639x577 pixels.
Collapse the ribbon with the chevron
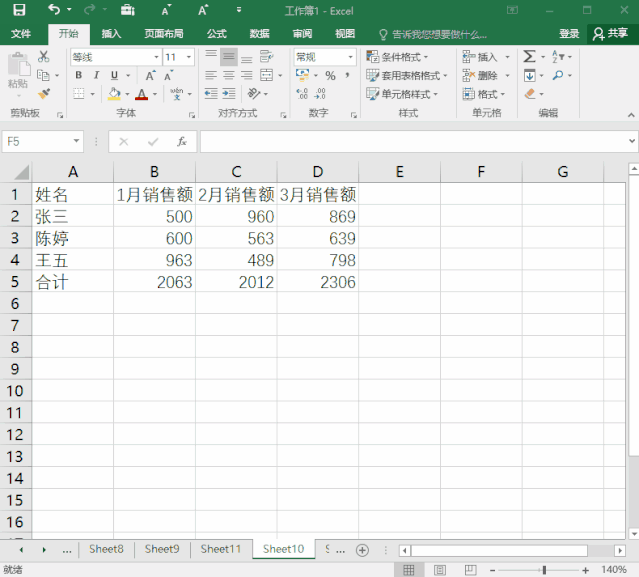click(631, 115)
